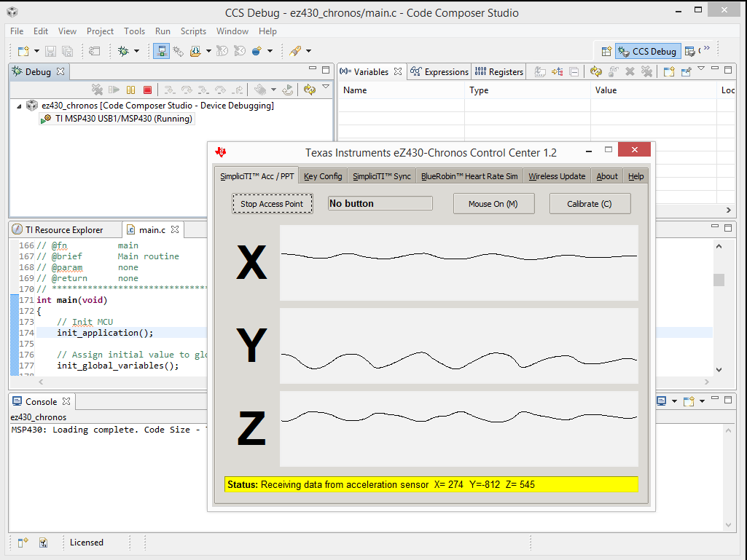Screen dimensions: 747x560
Task: Click the Save icon in main toolbar
Action: 50,51
